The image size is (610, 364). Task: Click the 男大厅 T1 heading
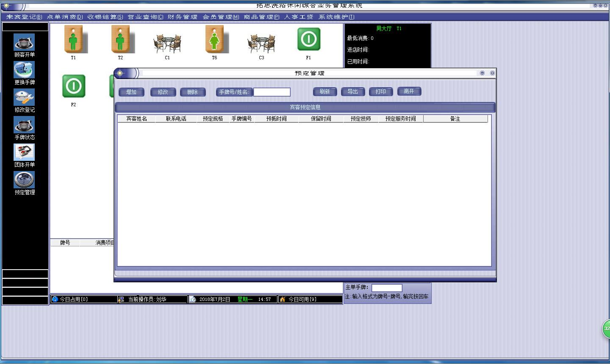[388, 28]
